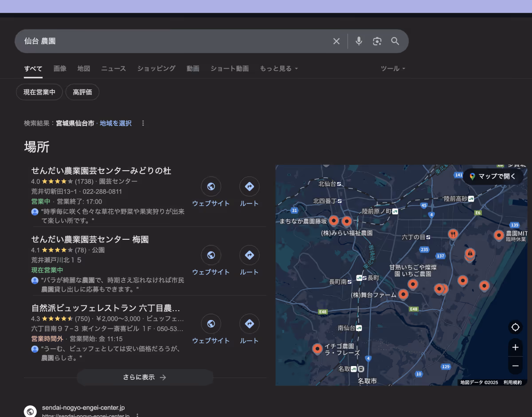This screenshot has height=417, width=532.
Task: Switch to ニュース tab
Action: 113,69
